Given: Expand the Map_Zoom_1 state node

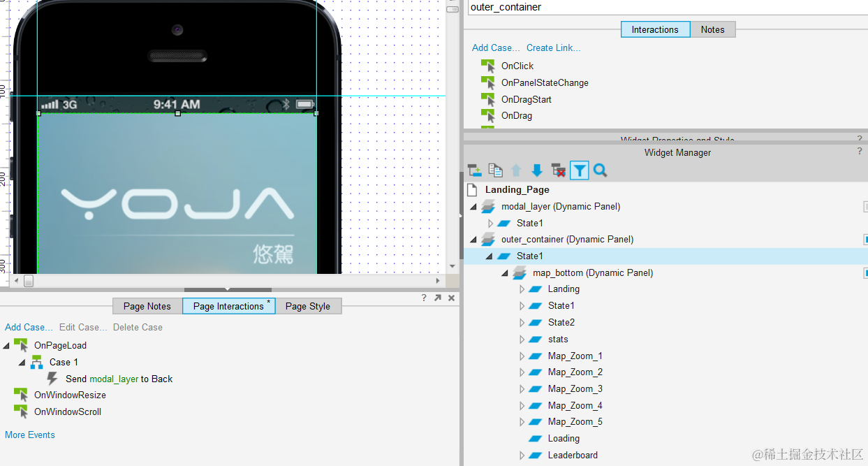Looking at the screenshot, I should click(522, 356).
